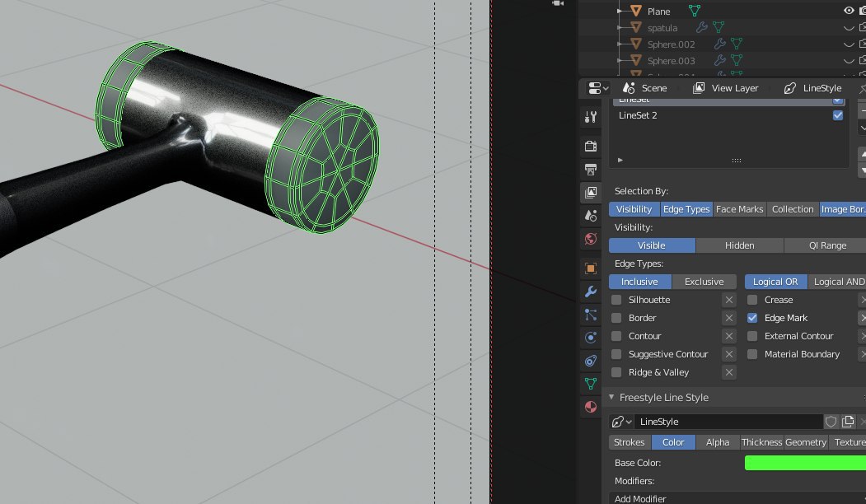Click the mesh data icon beside Plane
Image resolution: width=866 pixels, height=504 pixels.
coord(695,11)
